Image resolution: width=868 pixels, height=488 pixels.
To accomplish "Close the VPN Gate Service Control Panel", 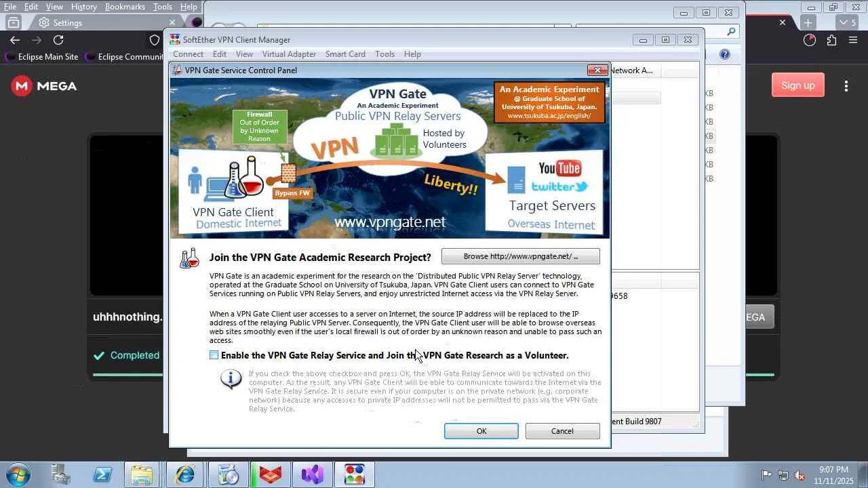I will (x=597, y=70).
